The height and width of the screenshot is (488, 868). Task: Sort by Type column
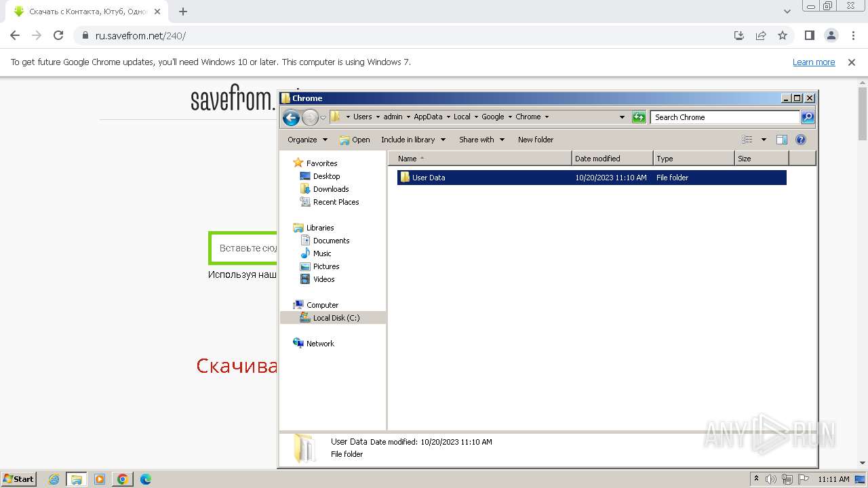[694, 159]
